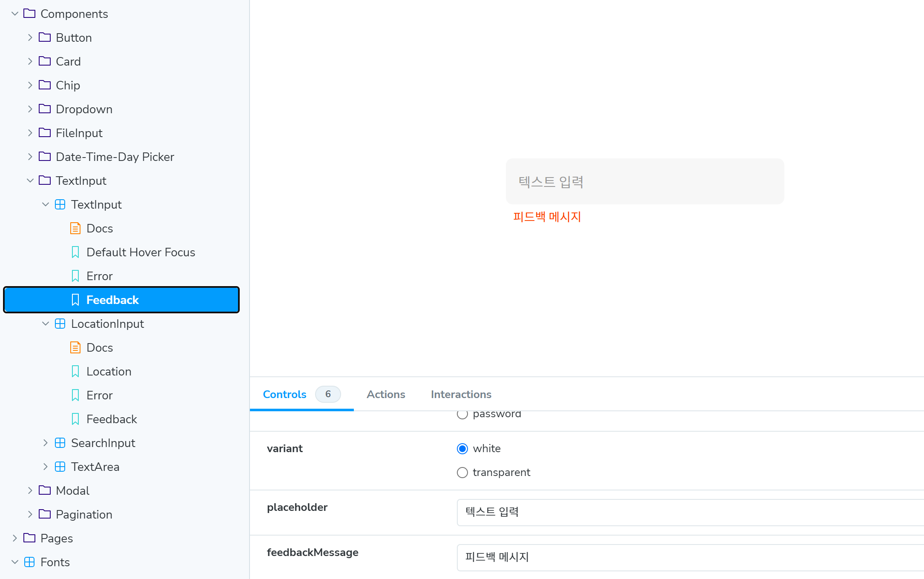Click the SearchInput component grid icon
The height and width of the screenshot is (579, 924).
point(60,443)
